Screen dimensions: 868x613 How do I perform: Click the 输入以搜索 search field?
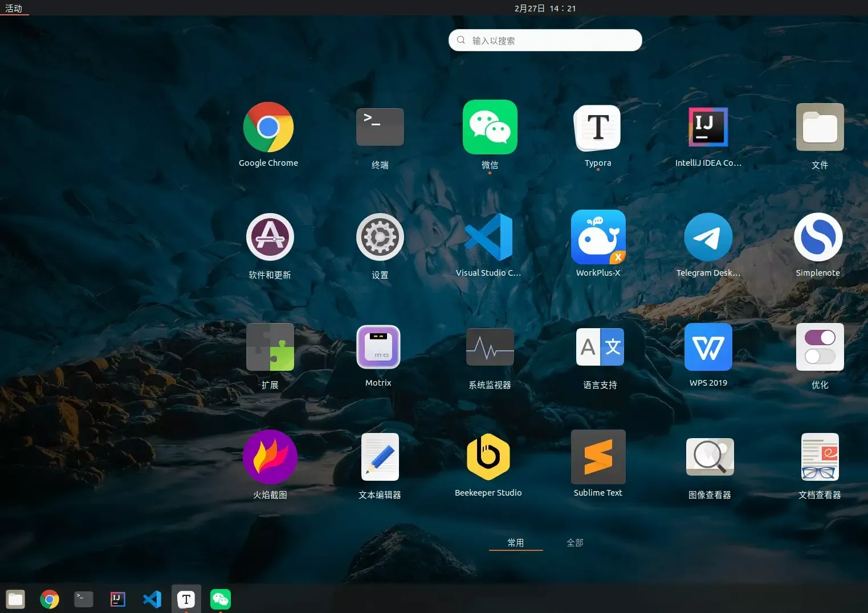545,40
